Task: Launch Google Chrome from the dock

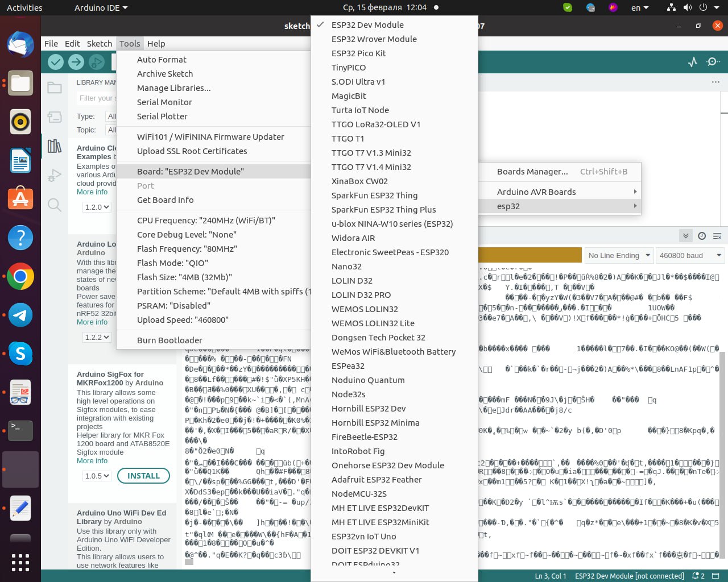Action: 20,276
